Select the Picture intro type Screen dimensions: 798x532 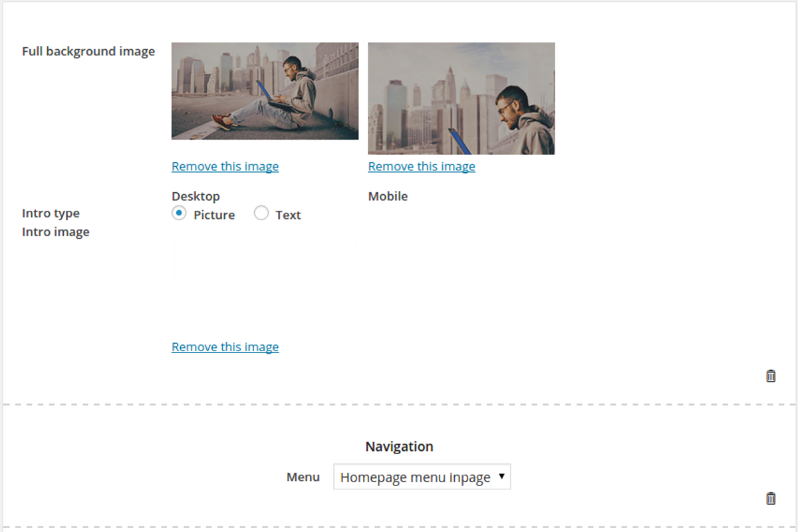(179, 213)
